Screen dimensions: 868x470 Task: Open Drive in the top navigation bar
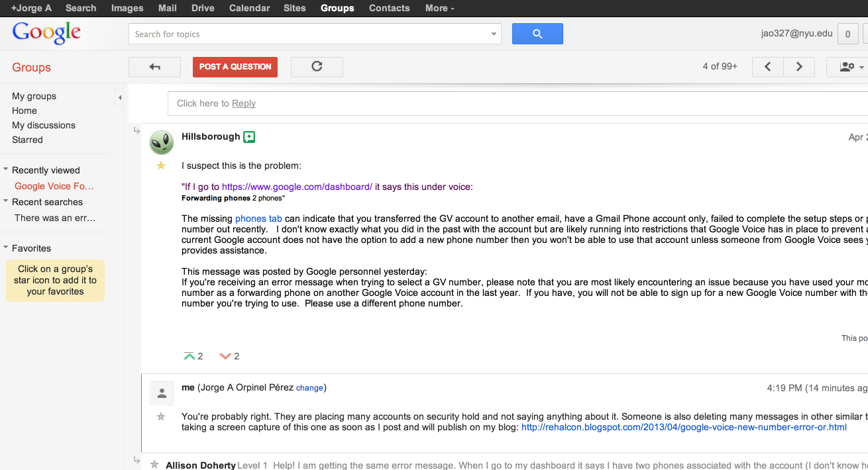click(x=203, y=8)
